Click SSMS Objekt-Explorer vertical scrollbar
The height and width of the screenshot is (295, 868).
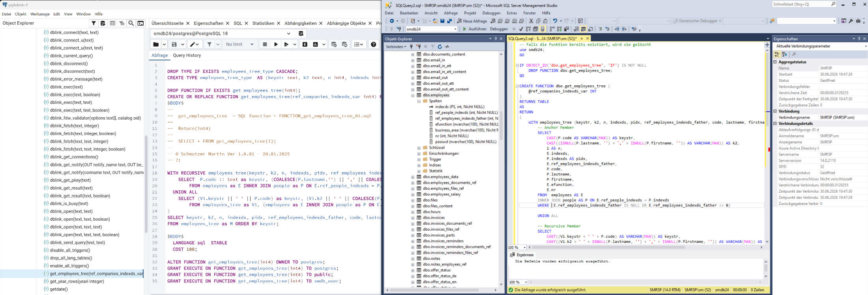pyautogui.click(x=501, y=169)
